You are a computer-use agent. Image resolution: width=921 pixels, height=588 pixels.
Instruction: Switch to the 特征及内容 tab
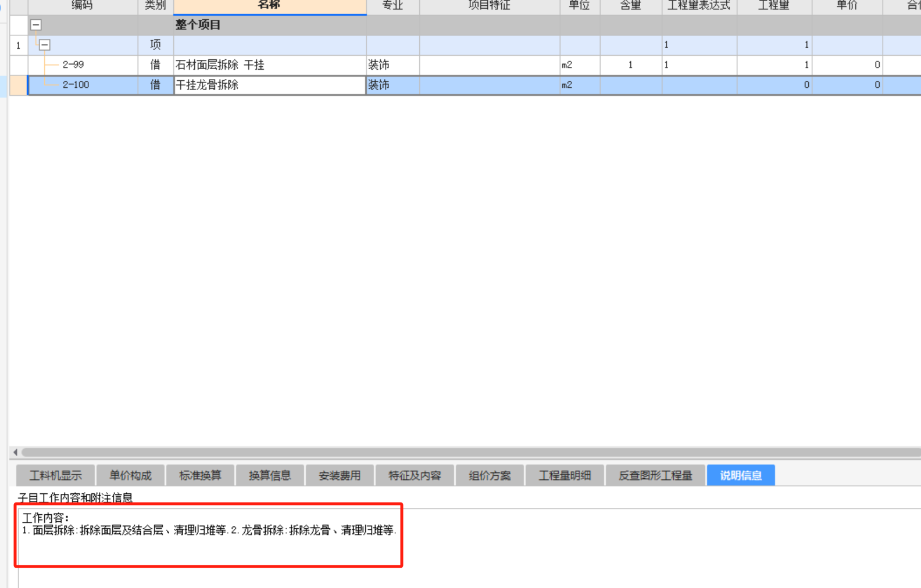415,475
